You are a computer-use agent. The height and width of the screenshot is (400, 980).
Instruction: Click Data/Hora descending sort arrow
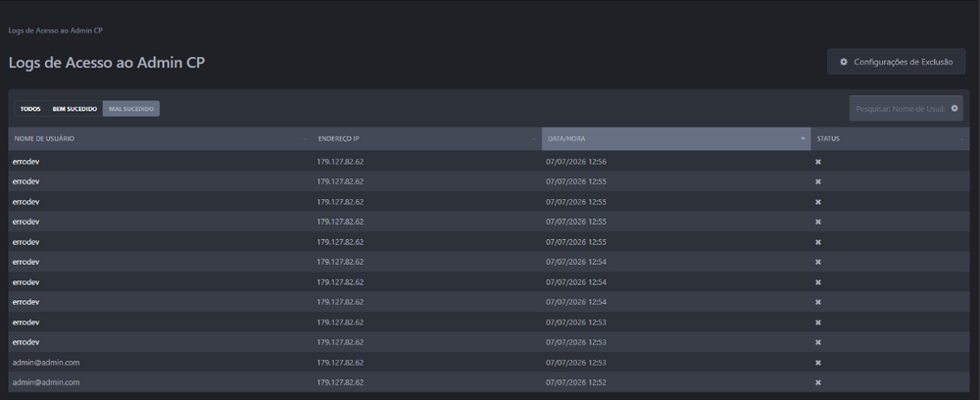804,139
